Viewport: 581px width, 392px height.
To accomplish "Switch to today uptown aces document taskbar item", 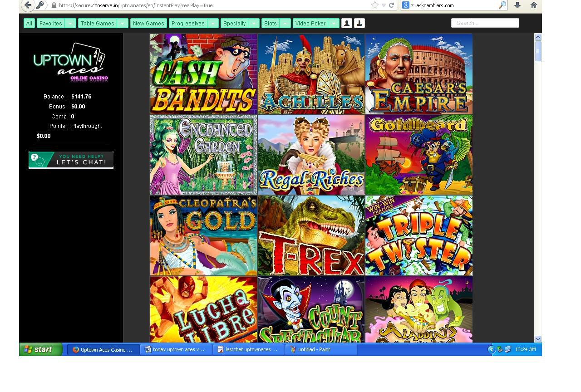I will click(x=176, y=350).
